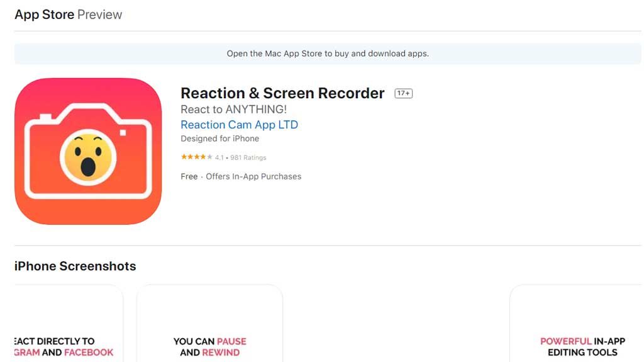Viewport: 644px width, 362px height.
Task: Click the Preview label beside App Store
Action: click(99, 14)
